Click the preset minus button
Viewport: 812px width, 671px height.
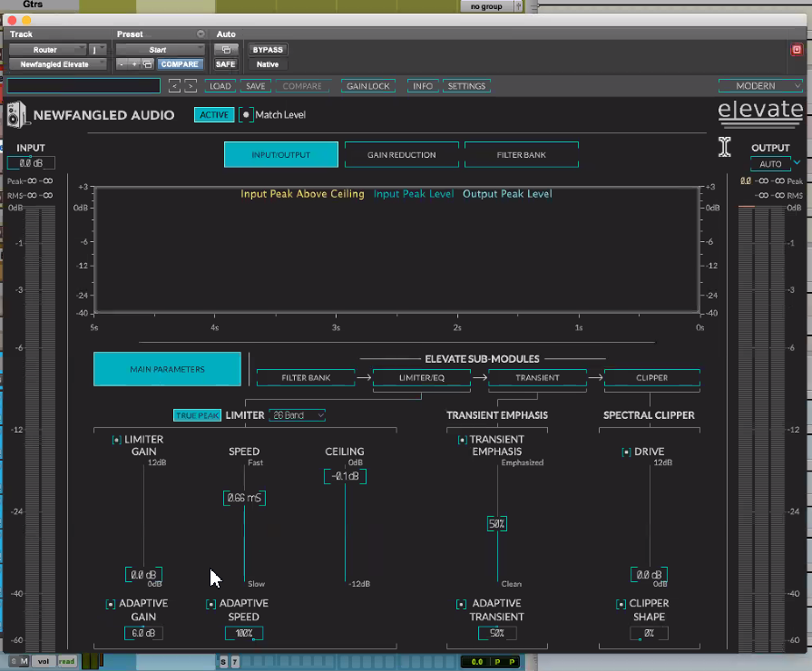122,64
